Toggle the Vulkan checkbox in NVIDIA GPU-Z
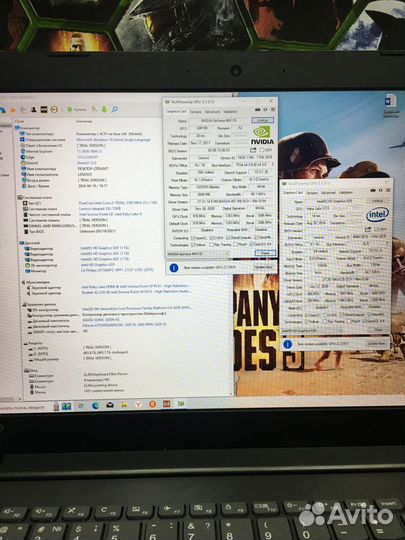This screenshot has width=405, height=540. tap(193, 245)
